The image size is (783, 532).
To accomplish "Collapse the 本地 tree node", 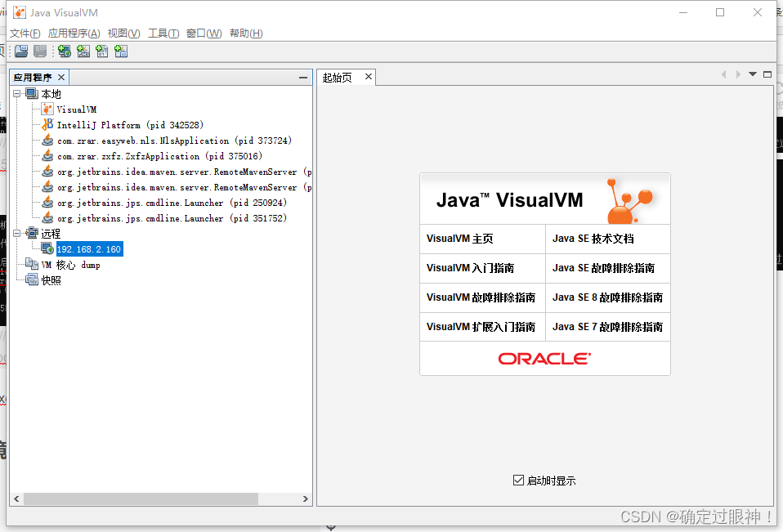I will coord(16,93).
